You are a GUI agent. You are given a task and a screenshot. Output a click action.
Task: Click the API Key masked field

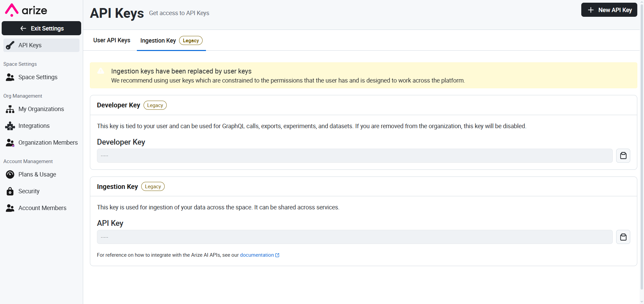355,237
